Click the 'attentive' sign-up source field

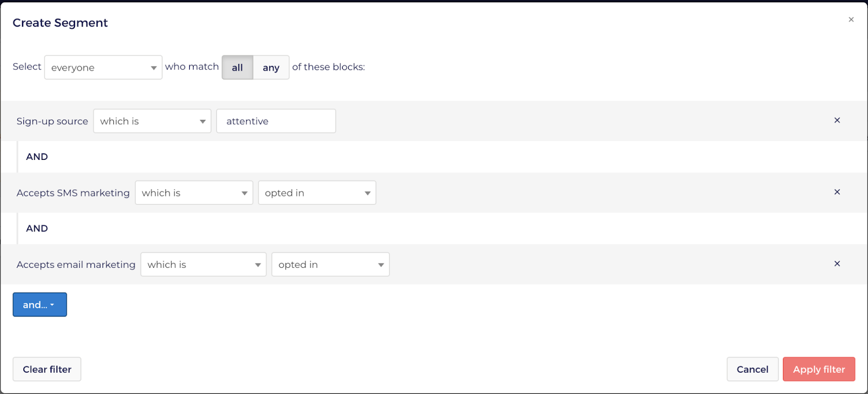[276, 121]
